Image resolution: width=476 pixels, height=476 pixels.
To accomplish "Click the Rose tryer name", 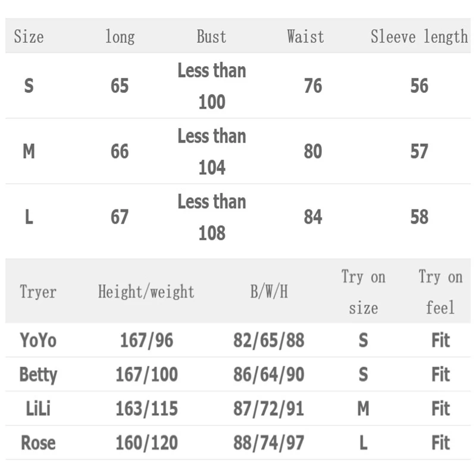I will click(x=38, y=443).
